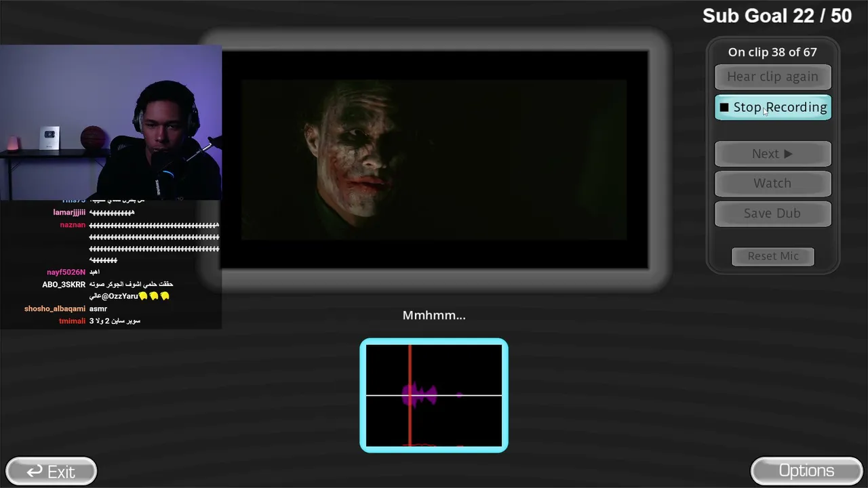This screenshot has height=488, width=868.
Task: Click the red playhead line in the waveform
Action: click(x=410, y=395)
